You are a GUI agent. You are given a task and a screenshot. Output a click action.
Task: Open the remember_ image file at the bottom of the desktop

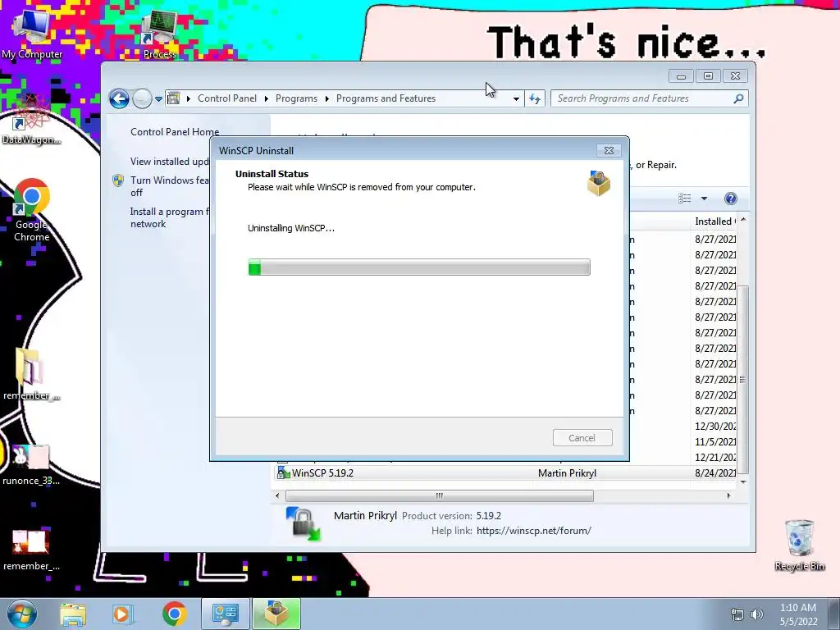[31, 550]
